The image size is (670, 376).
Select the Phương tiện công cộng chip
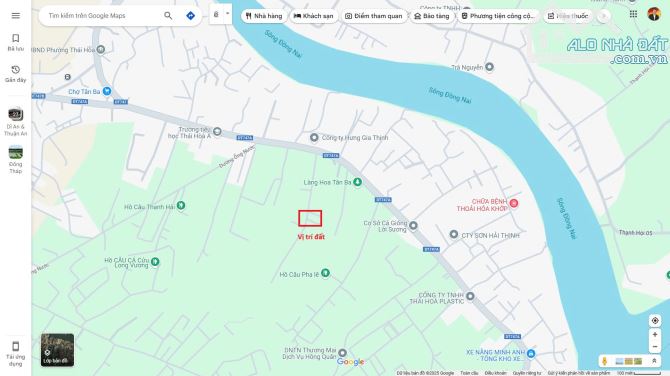[x=498, y=16]
